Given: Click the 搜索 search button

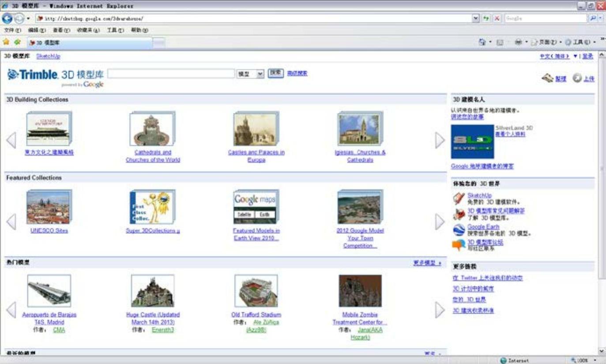Looking at the screenshot, I should click(x=276, y=73).
